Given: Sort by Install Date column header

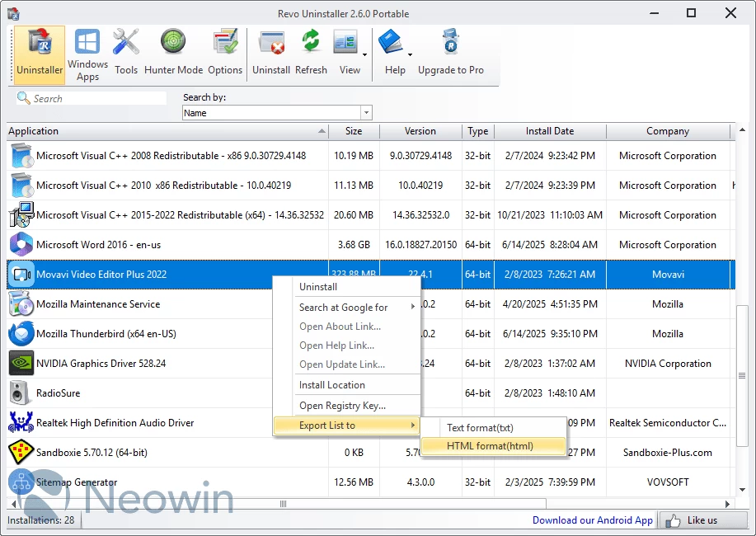Looking at the screenshot, I should (550, 131).
